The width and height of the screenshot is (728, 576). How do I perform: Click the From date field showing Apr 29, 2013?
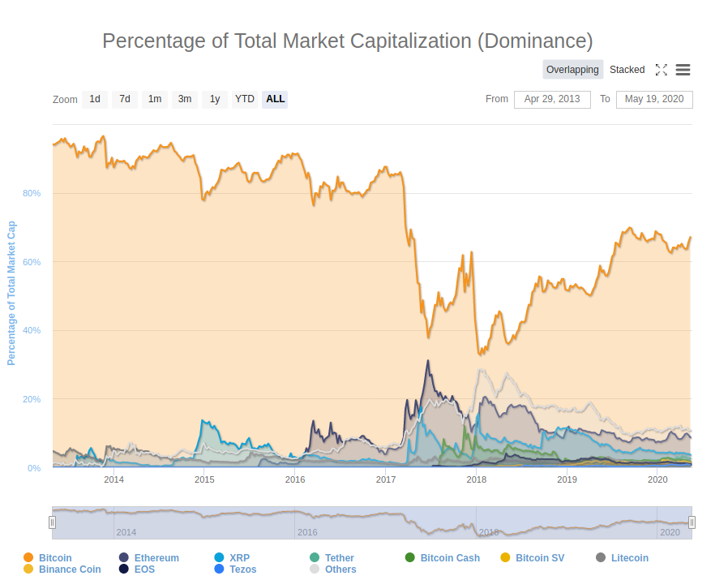pos(552,99)
